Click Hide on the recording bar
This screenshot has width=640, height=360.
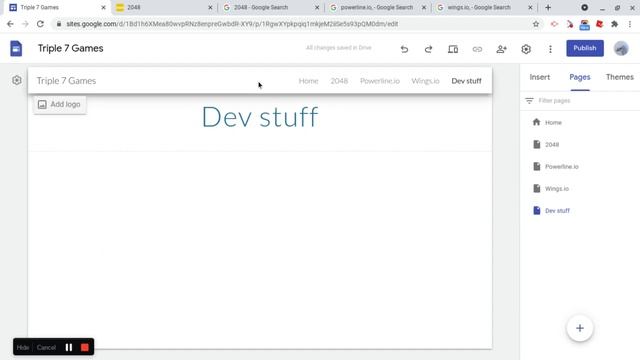point(23,347)
